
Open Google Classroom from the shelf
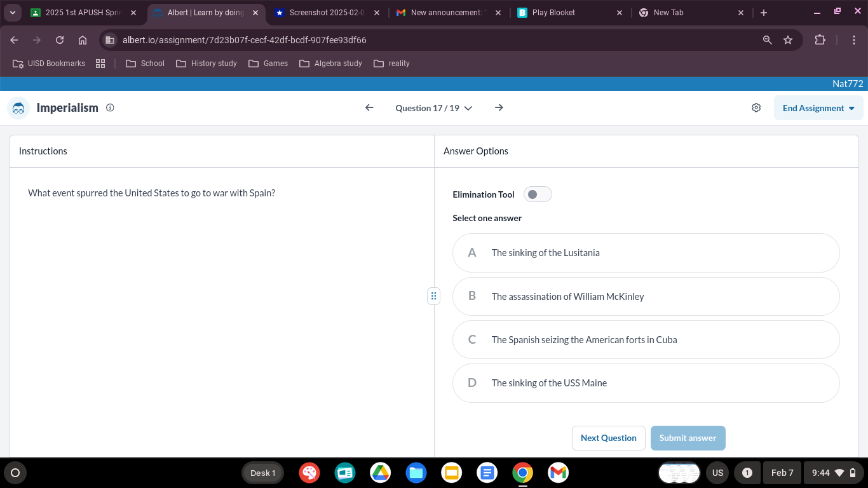point(345,473)
